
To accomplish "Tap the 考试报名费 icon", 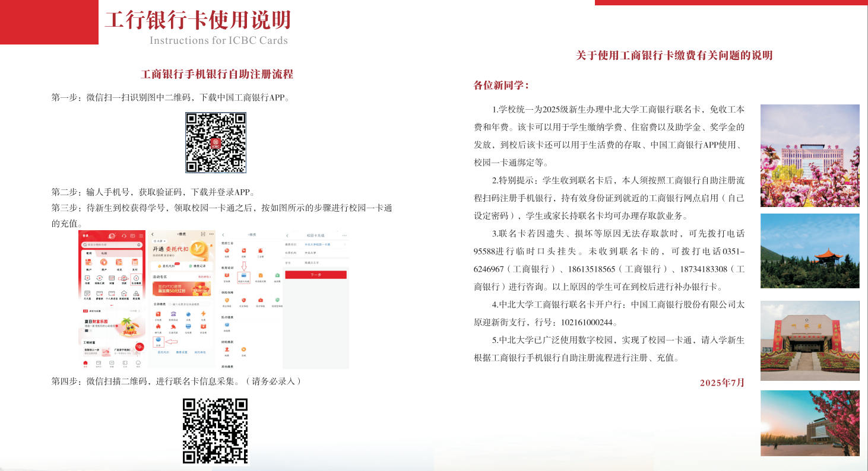I will (x=261, y=275).
